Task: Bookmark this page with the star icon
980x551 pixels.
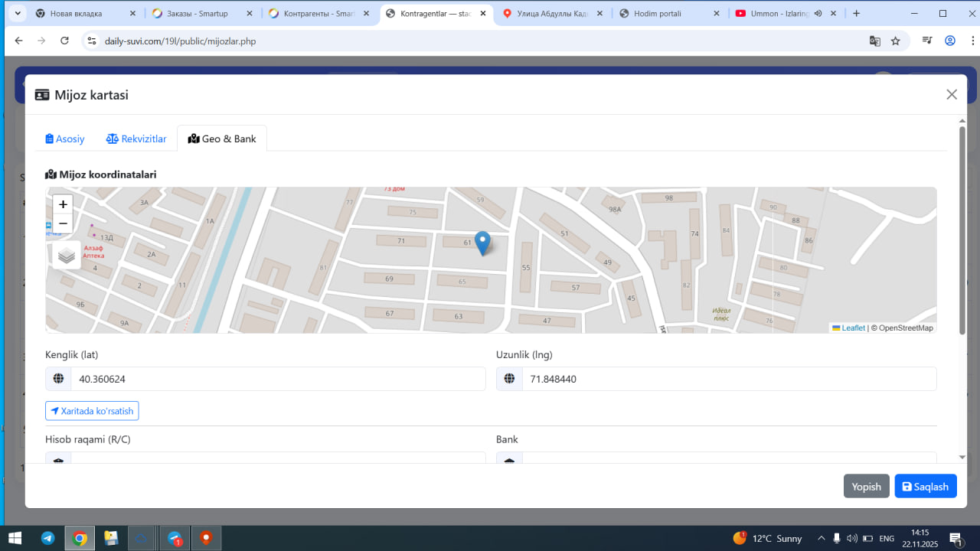Action: tap(896, 41)
